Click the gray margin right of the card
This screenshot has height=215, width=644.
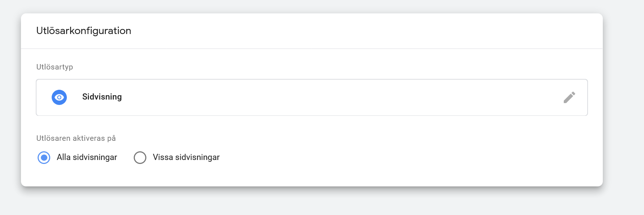[623, 101]
